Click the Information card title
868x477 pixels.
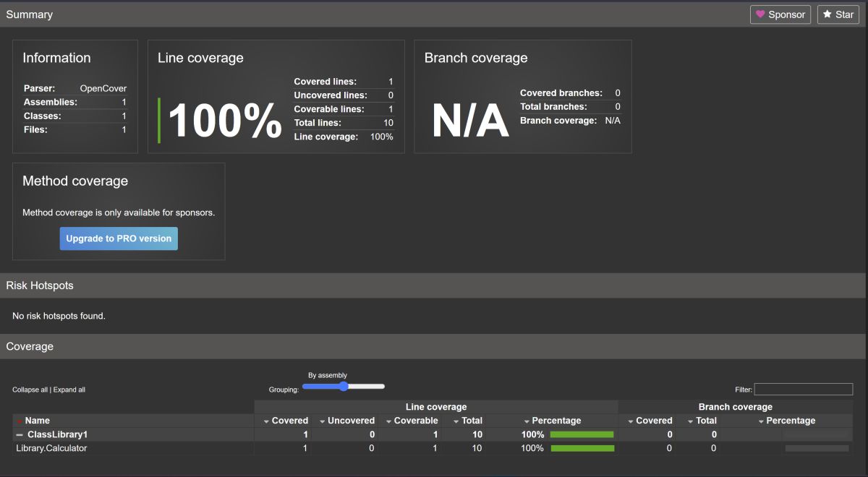(56, 59)
